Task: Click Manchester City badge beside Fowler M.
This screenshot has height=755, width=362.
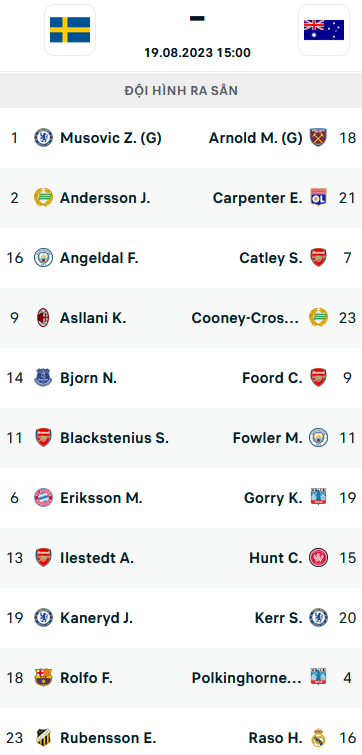Action: [318, 438]
